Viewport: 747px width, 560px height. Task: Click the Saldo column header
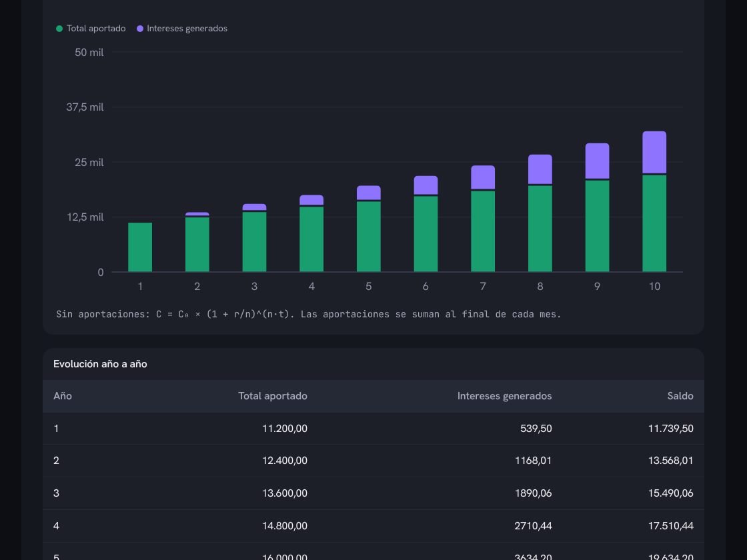click(680, 396)
